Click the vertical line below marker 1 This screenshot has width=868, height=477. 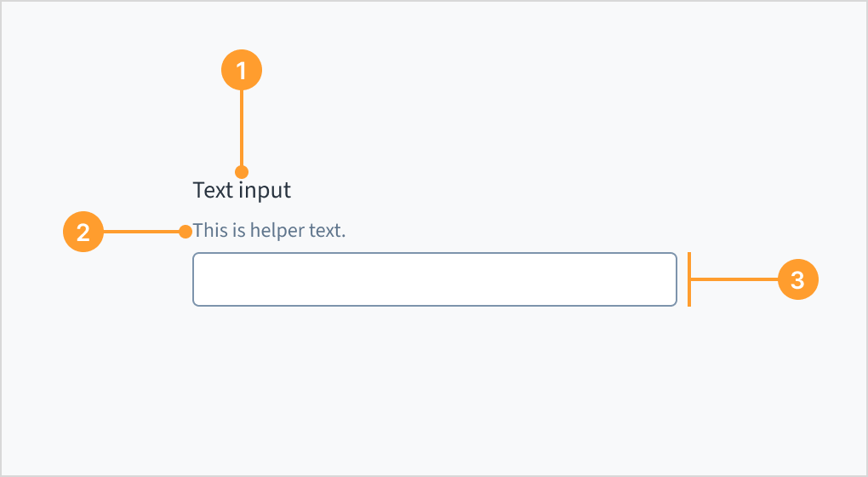coord(242,128)
